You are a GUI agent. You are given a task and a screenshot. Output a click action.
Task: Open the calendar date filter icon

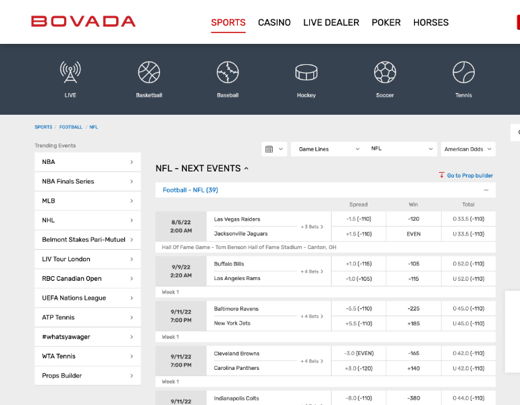coord(274,149)
